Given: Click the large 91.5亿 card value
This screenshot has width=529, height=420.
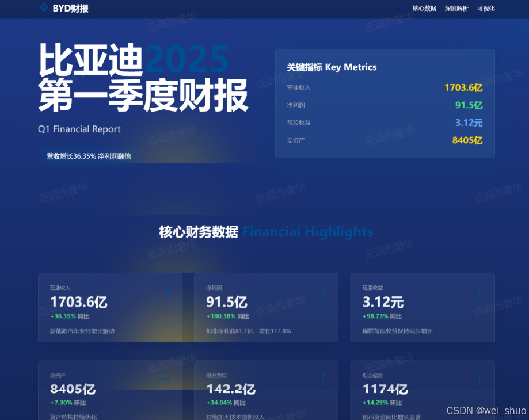Looking at the screenshot, I should click(227, 302).
